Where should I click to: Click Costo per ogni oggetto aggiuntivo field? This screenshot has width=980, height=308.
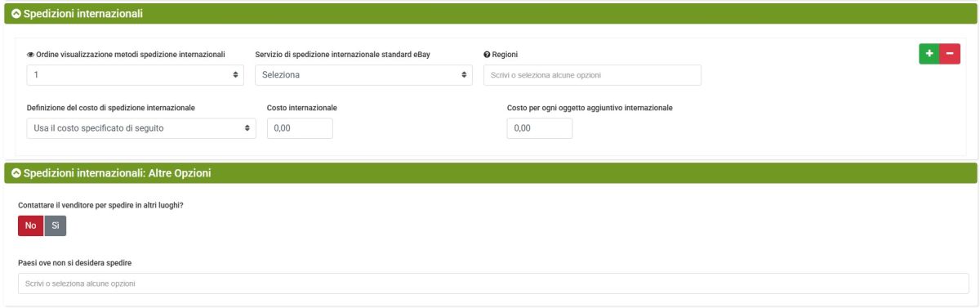pyautogui.click(x=540, y=128)
